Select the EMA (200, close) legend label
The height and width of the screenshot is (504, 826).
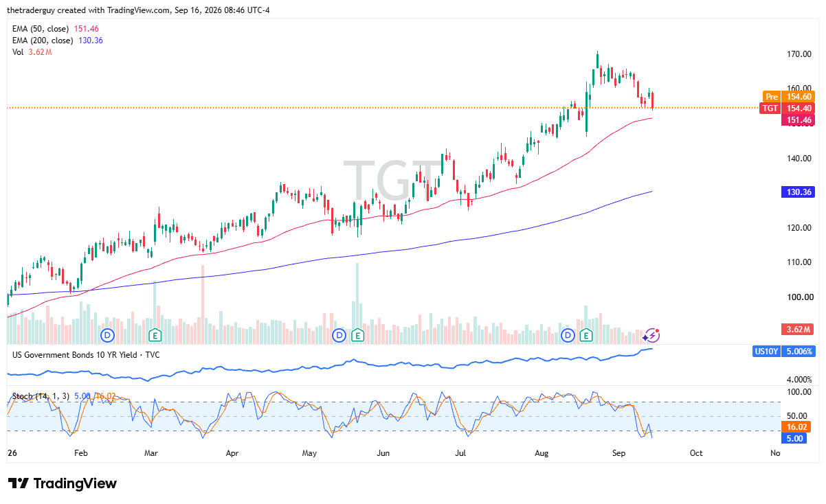(x=43, y=41)
